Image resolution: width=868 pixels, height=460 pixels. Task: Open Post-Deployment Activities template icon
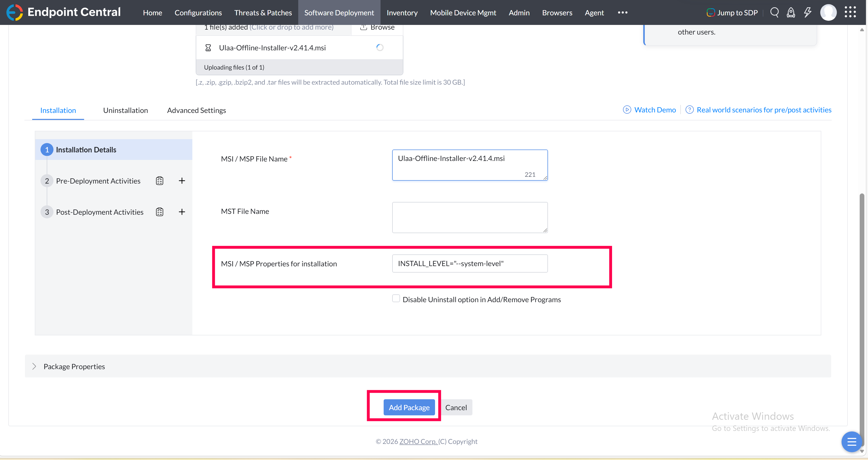(x=159, y=212)
